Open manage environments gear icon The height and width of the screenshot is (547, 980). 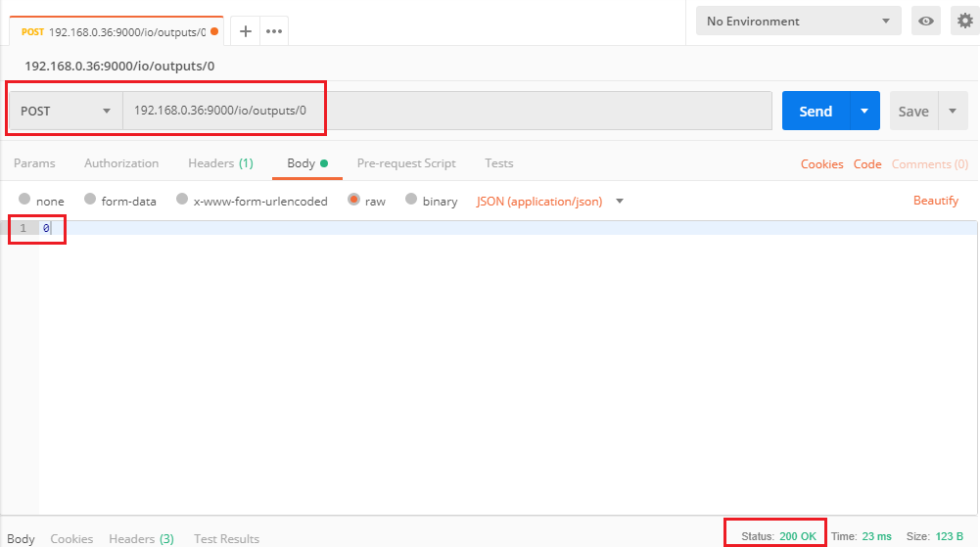pyautogui.click(x=965, y=22)
